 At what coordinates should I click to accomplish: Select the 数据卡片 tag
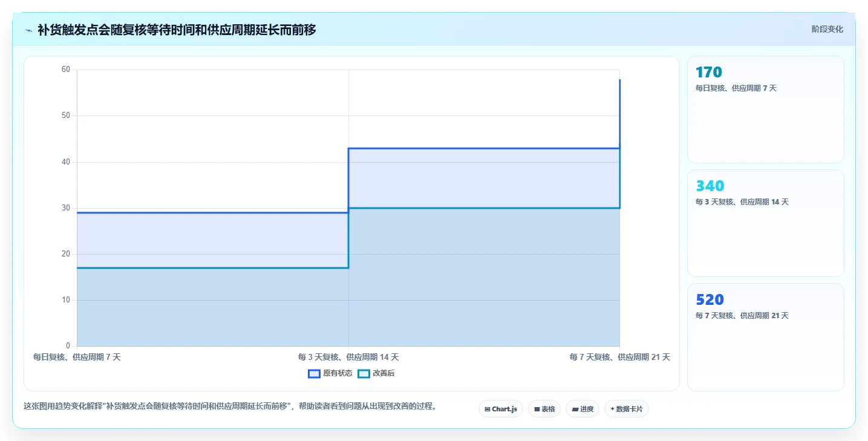pyautogui.click(x=627, y=409)
